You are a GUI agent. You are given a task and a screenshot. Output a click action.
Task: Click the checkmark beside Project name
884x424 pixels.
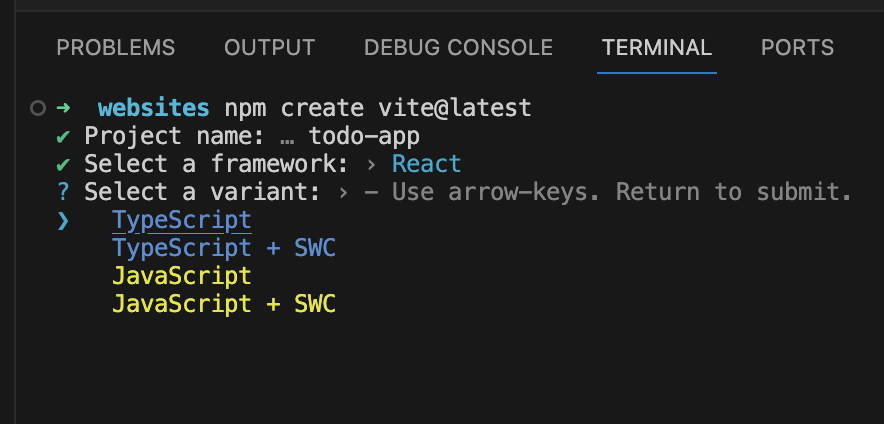pyautogui.click(x=63, y=136)
